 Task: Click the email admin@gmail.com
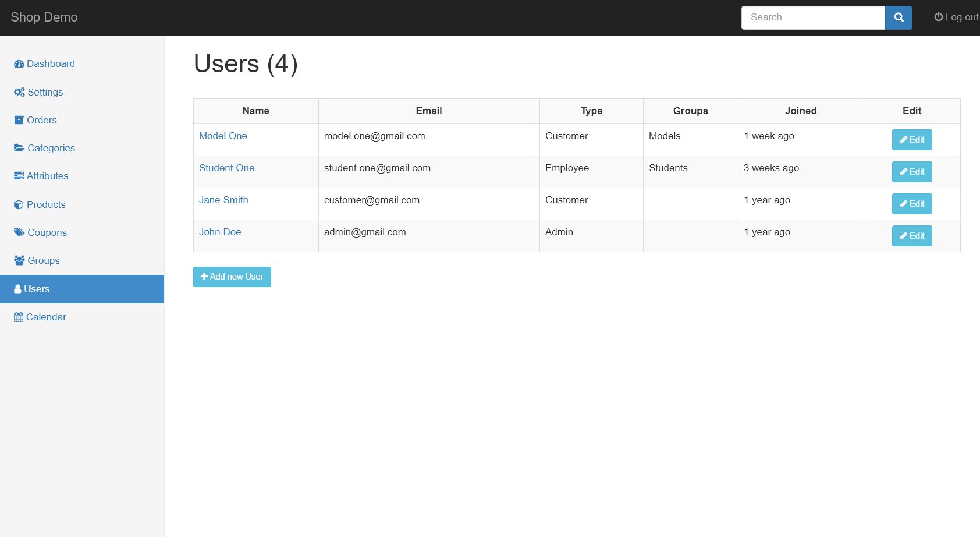(365, 232)
